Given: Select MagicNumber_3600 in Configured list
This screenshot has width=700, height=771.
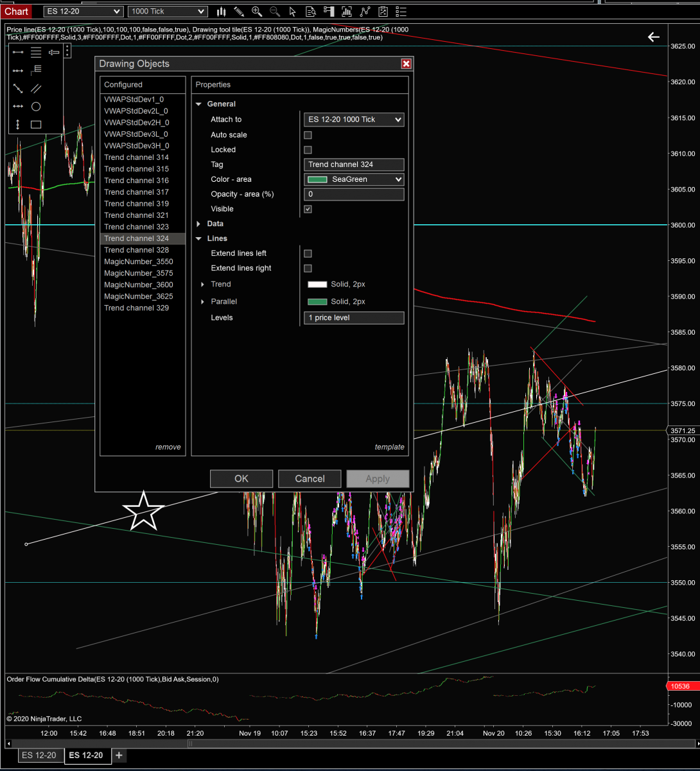Looking at the screenshot, I should [143, 285].
